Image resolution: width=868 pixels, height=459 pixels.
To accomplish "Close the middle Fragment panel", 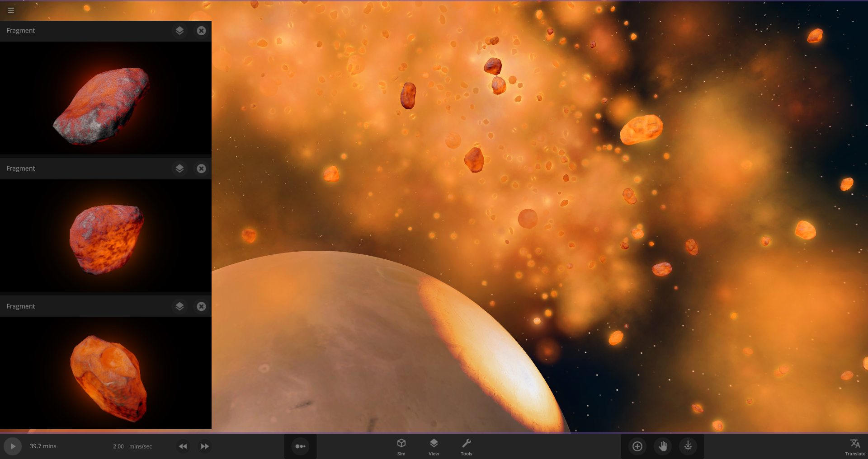I will 201,169.
